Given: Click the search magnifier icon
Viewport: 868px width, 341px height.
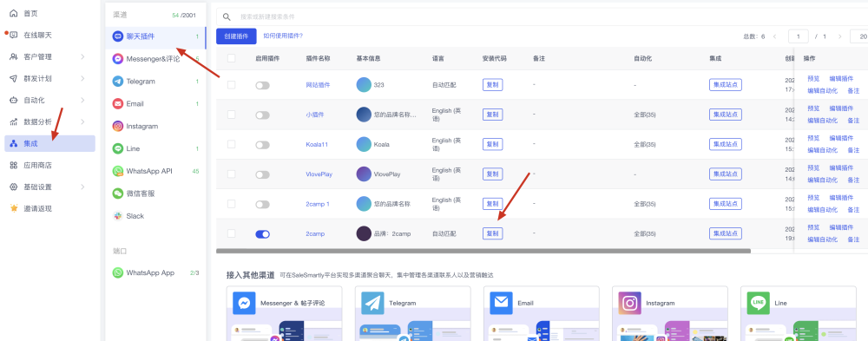Looking at the screenshot, I should [x=227, y=17].
